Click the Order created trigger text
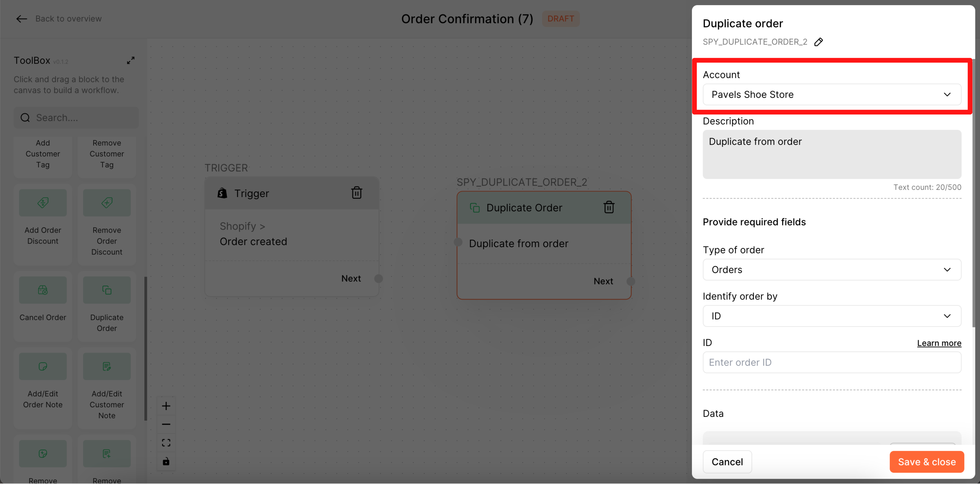The height and width of the screenshot is (484, 980). coord(253,242)
